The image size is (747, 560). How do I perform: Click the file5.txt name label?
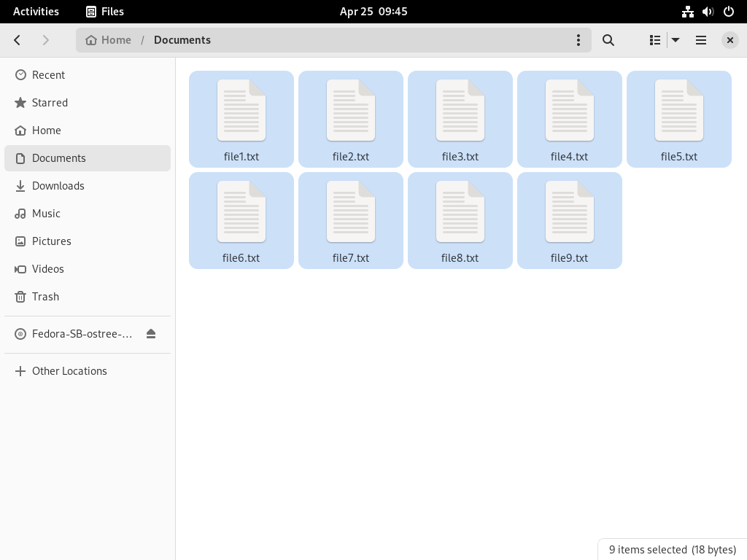[679, 157]
